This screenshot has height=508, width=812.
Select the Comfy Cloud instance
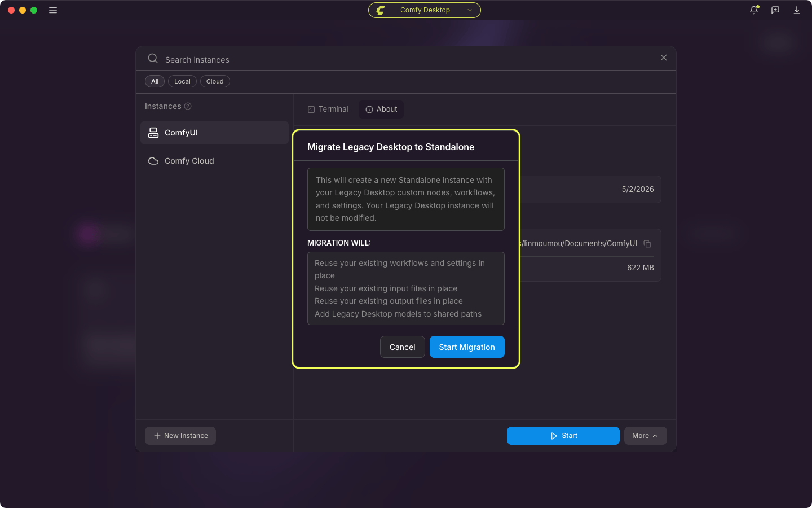tap(214, 161)
